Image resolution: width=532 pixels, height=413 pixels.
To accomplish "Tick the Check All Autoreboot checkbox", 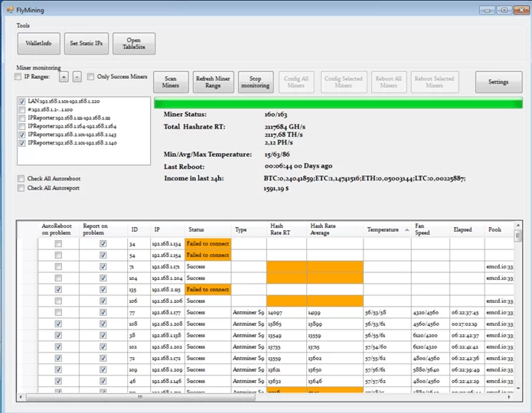I will click(x=21, y=178).
